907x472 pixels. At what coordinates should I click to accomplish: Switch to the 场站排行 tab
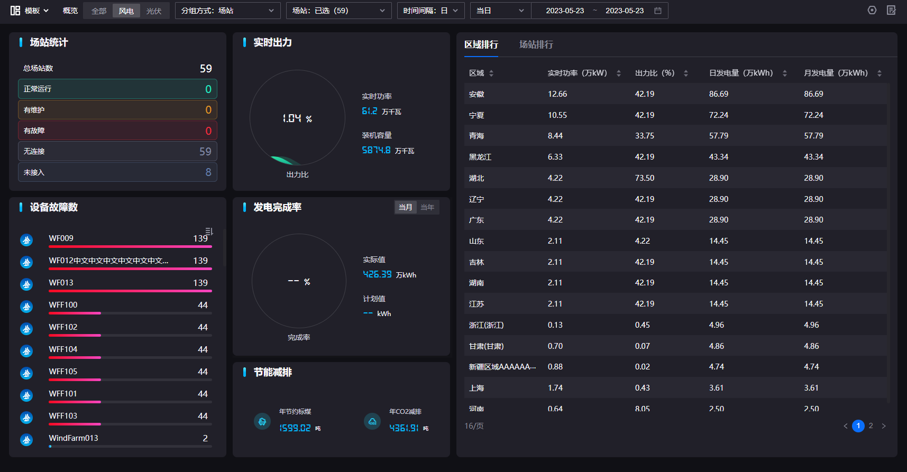[536, 45]
